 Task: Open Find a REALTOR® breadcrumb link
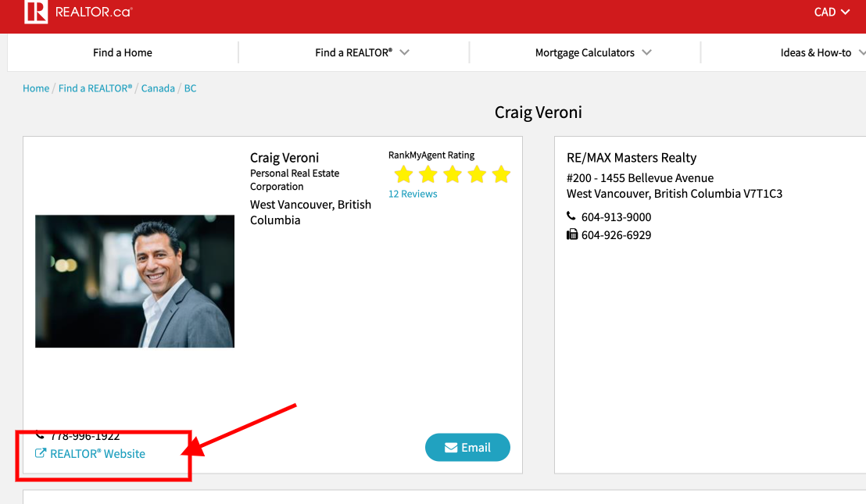tap(95, 88)
